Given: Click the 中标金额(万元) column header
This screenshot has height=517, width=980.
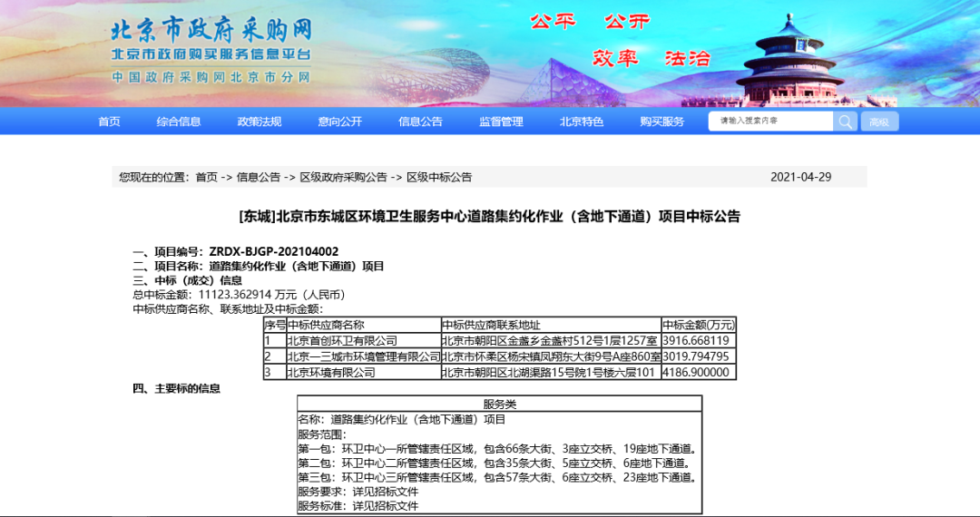Looking at the screenshot, I should click(699, 326).
